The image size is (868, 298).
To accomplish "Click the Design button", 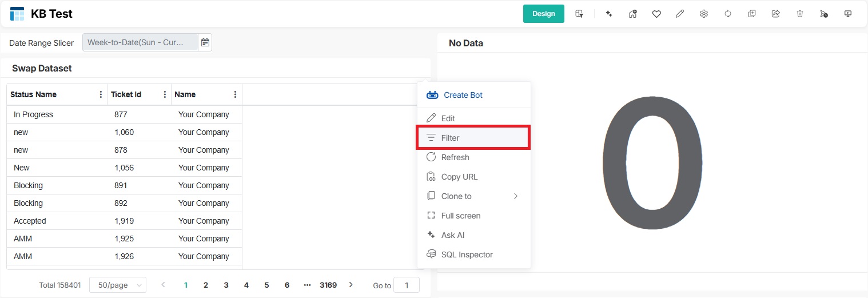I will tap(543, 14).
